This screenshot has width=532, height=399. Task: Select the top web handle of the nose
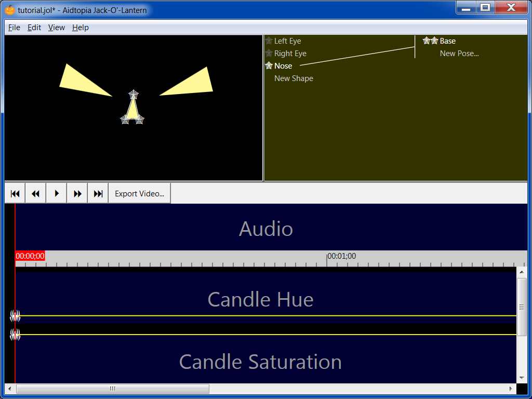(x=134, y=95)
